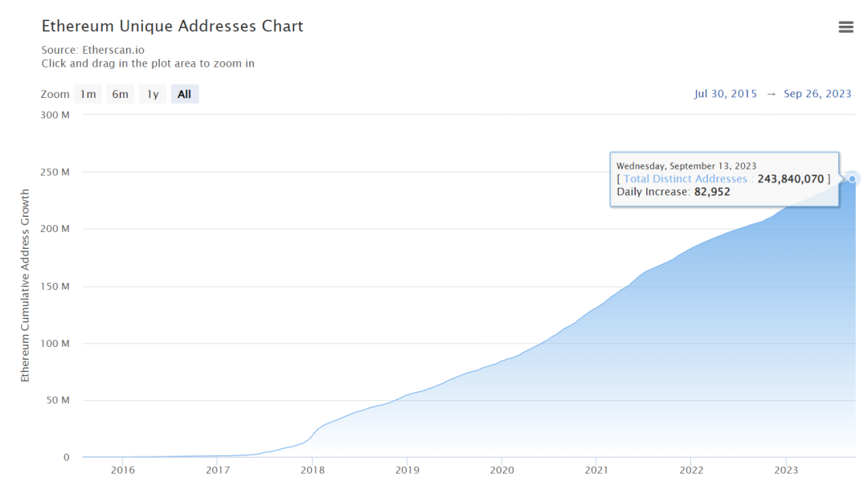The width and height of the screenshot is (868, 498).
Task: Click the Source: Etherscan.io subtitle
Action: tap(92, 50)
